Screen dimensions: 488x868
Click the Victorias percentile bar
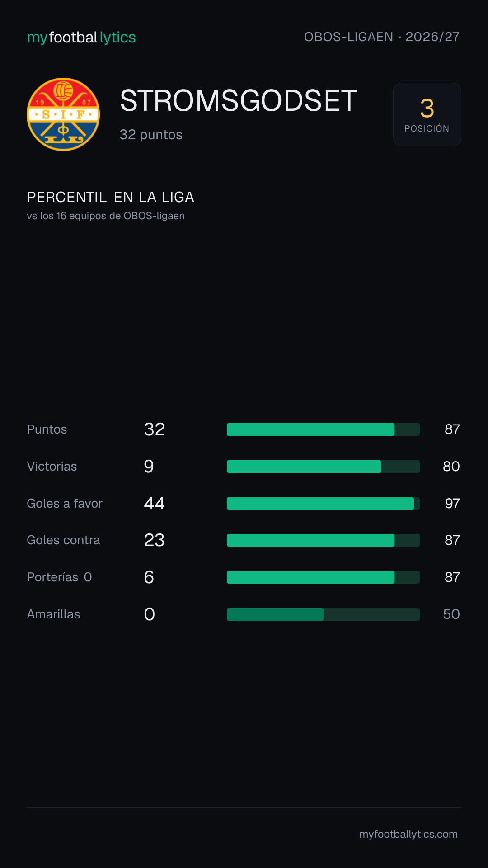click(x=323, y=467)
